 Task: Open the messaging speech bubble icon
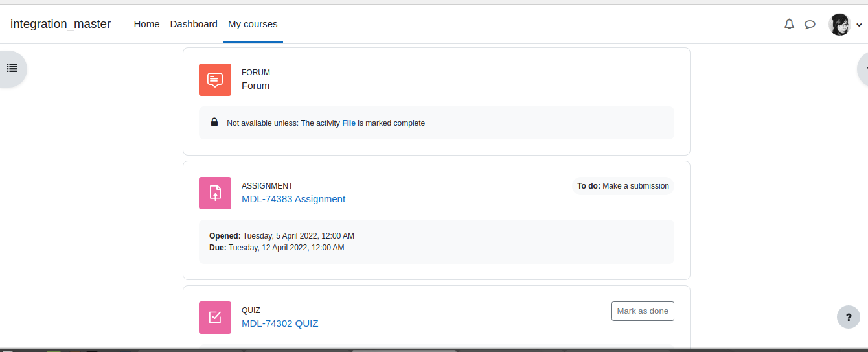tap(810, 25)
